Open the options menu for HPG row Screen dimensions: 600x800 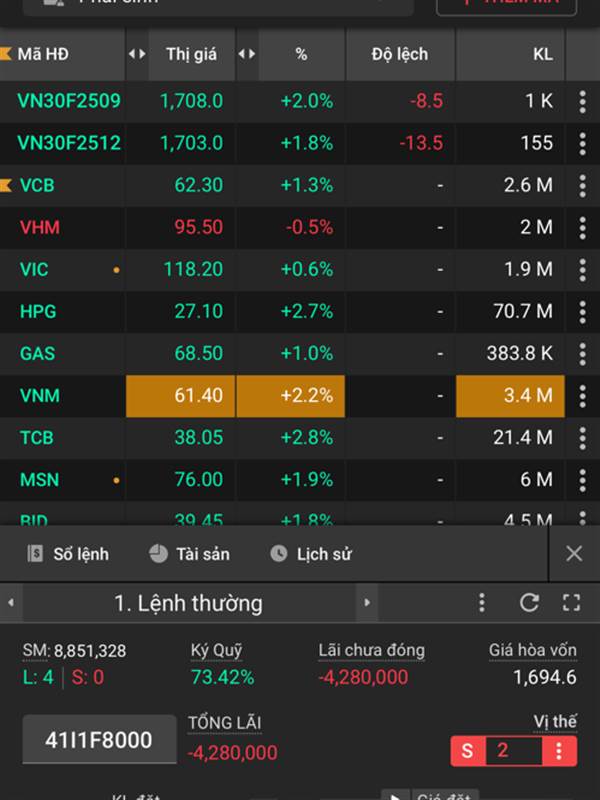coord(582,312)
